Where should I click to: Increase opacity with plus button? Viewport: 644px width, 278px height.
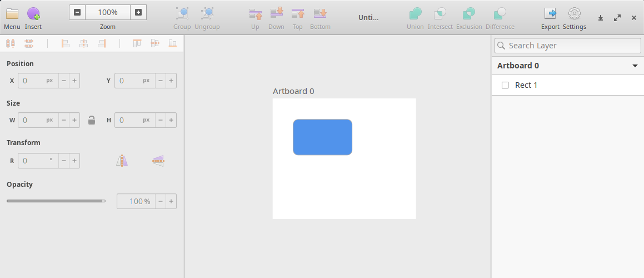click(171, 201)
